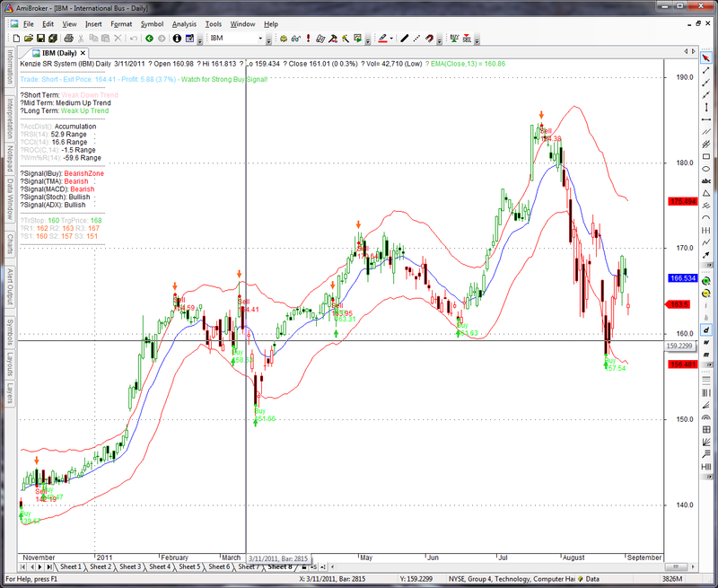Expand overflow after symbol dropdown toolbar
This screenshot has height=588, width=718.
point(268,41)
